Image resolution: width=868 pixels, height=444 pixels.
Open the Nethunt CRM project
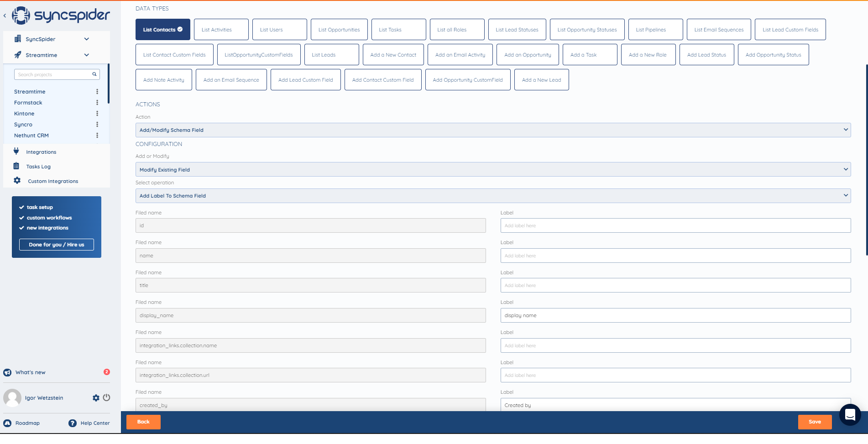(x=31, y=136)
